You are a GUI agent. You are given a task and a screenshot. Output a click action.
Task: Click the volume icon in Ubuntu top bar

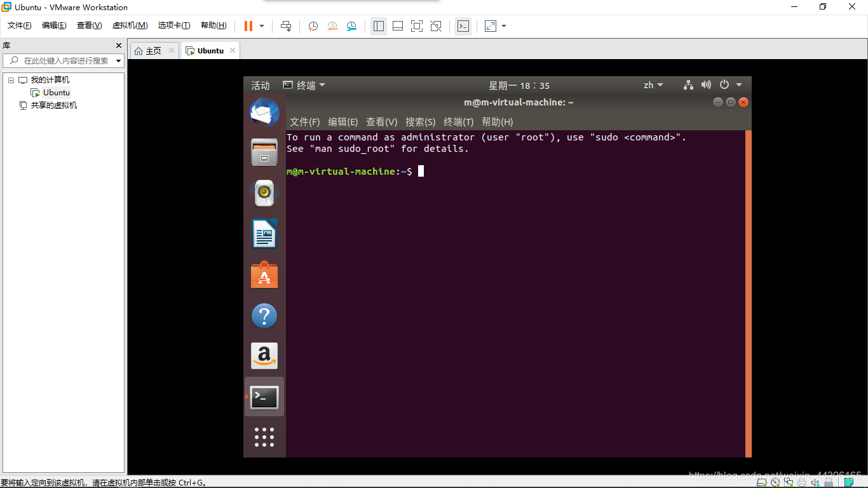706,85
